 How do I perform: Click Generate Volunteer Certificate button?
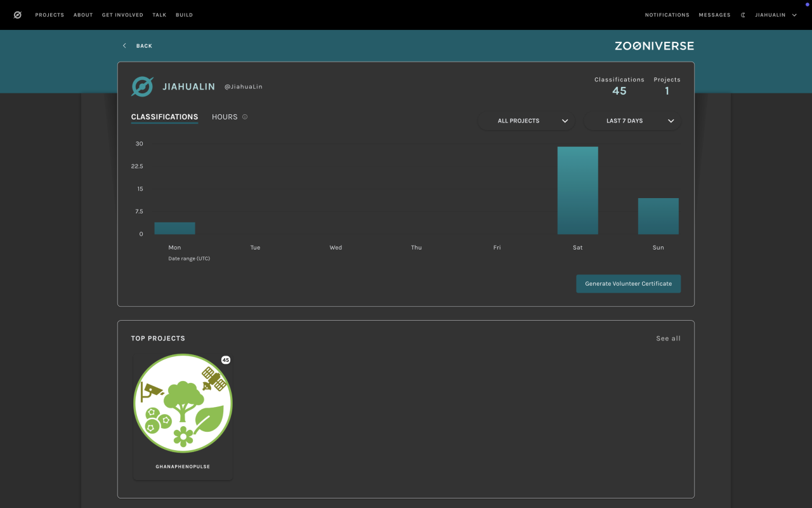point(628,284)
